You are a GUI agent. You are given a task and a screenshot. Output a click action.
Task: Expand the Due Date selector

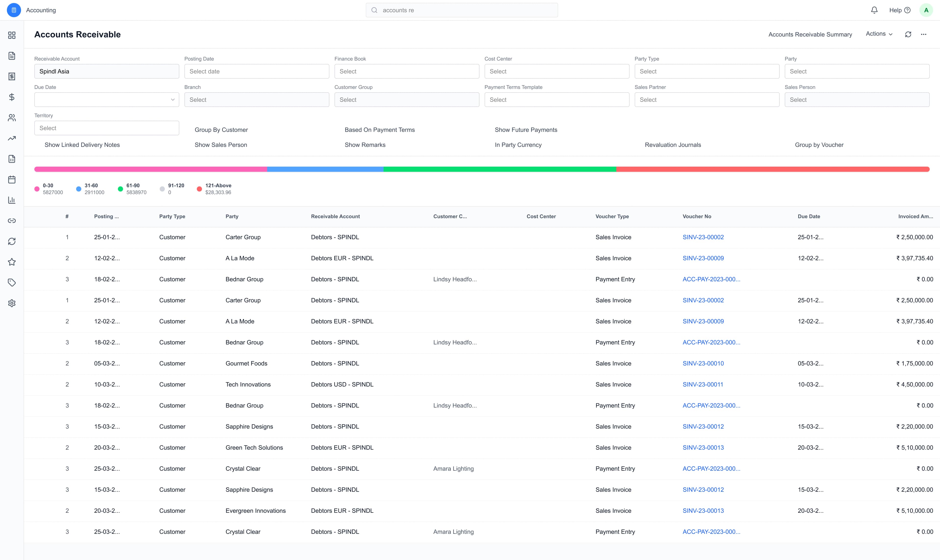(x=106, y=99)
